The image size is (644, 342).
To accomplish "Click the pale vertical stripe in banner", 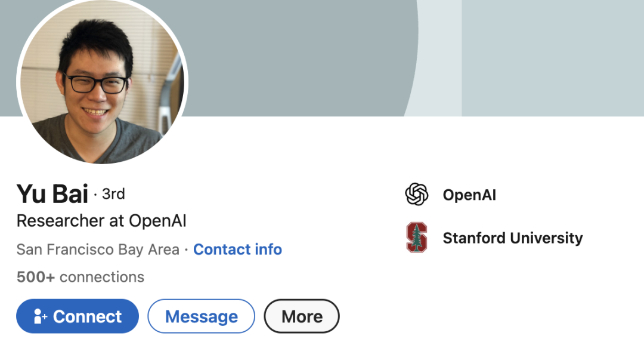I will 439,58.
